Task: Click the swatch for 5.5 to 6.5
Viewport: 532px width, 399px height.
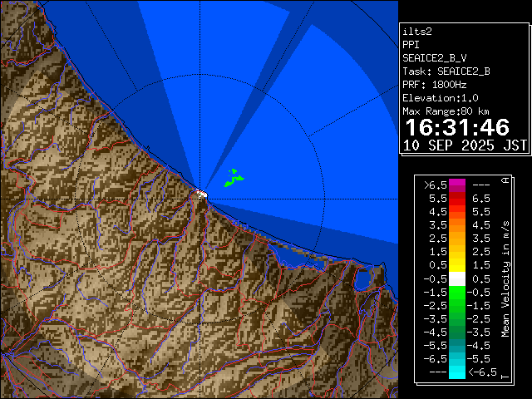Action: (456, 199)
